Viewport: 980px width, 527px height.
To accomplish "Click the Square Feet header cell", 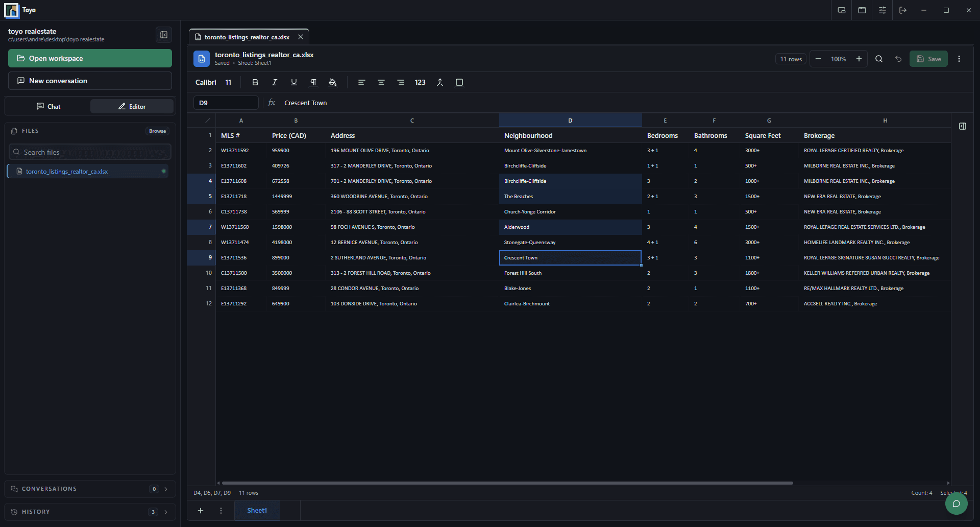I will [x=769, y=135].
